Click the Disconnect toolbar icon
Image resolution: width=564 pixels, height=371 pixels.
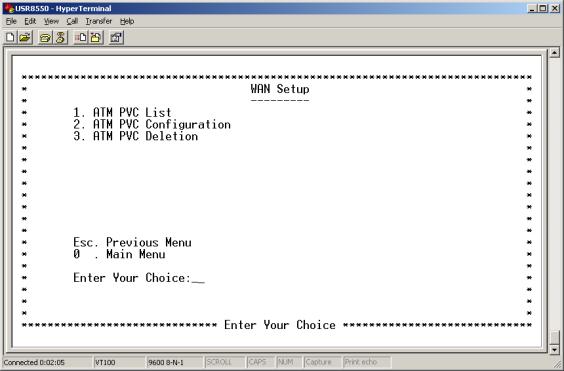[60, 37]
